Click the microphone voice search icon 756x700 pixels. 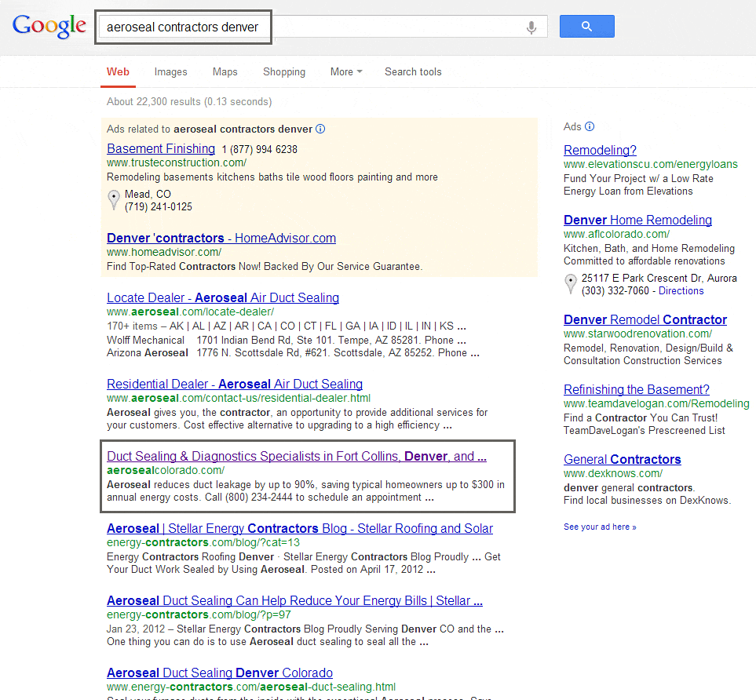(x=531, y=26)
